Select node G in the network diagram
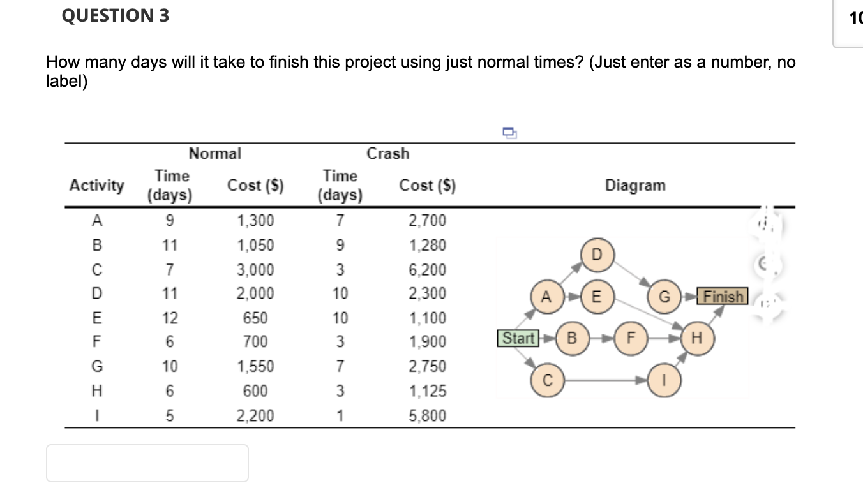Viewport: 863px width, 504px height. [665, 297]
